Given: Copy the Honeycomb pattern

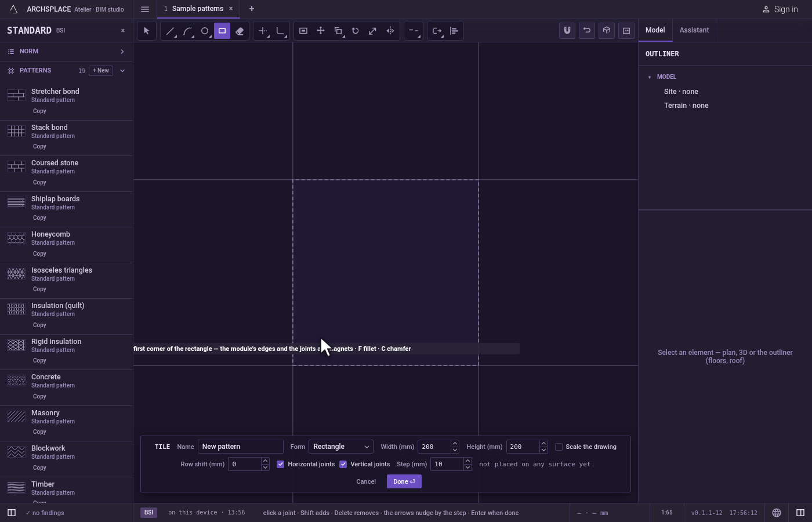Looking at the screenshot, I should click(x=39, y=254).
